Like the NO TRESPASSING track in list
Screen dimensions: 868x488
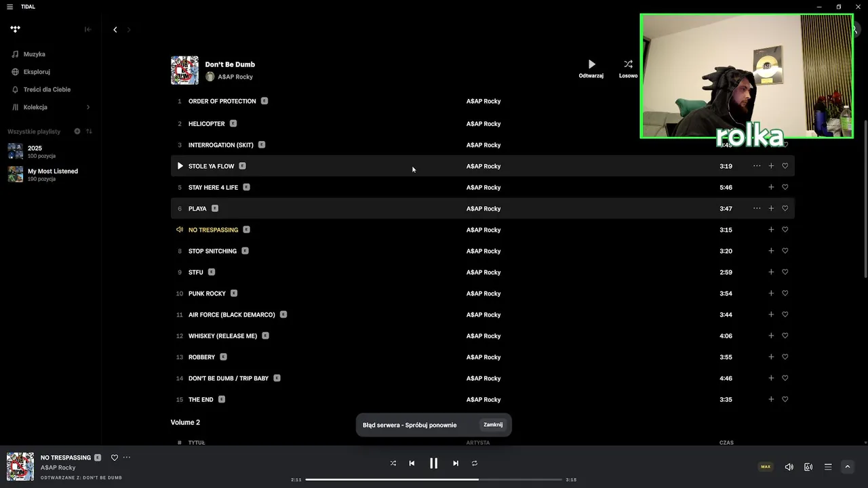pyautogui.click(x=785, y=230)
